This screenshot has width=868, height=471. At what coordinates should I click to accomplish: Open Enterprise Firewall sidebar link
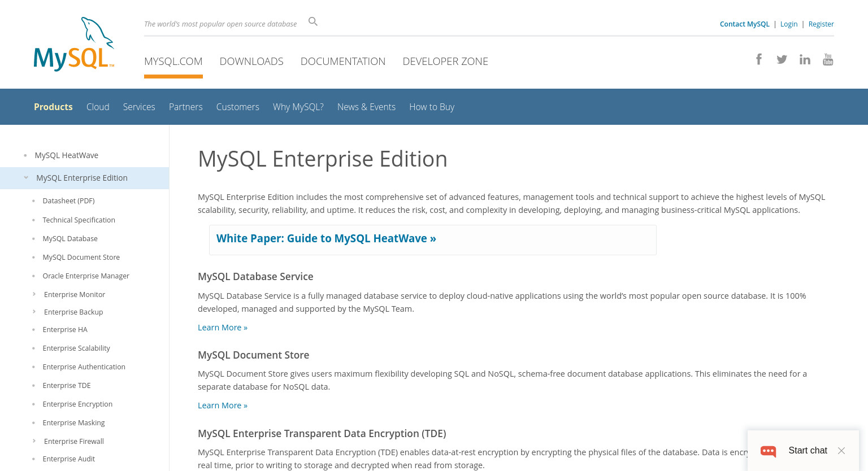pyautogui.click(x=74, y=441)
